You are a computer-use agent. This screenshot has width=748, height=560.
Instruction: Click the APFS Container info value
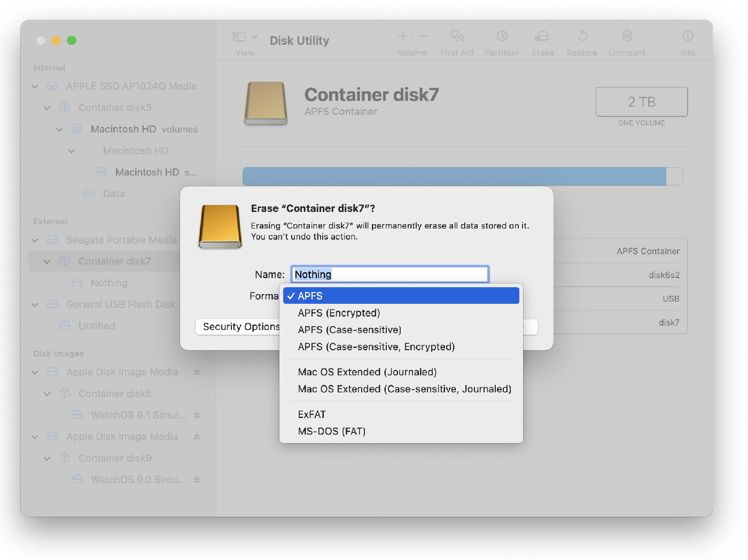648,251
